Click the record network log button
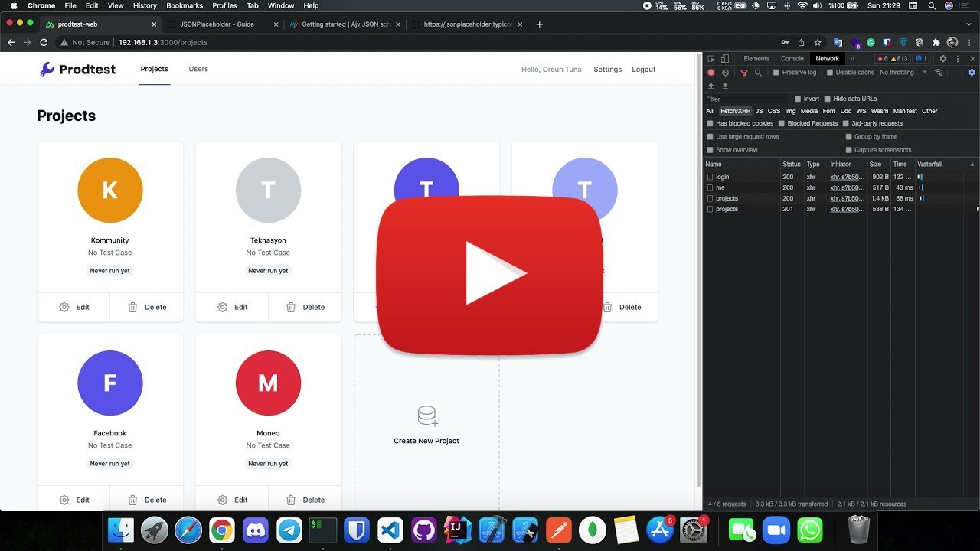The width and height of the screenshot is (980, 551). [x=711, y=73]
